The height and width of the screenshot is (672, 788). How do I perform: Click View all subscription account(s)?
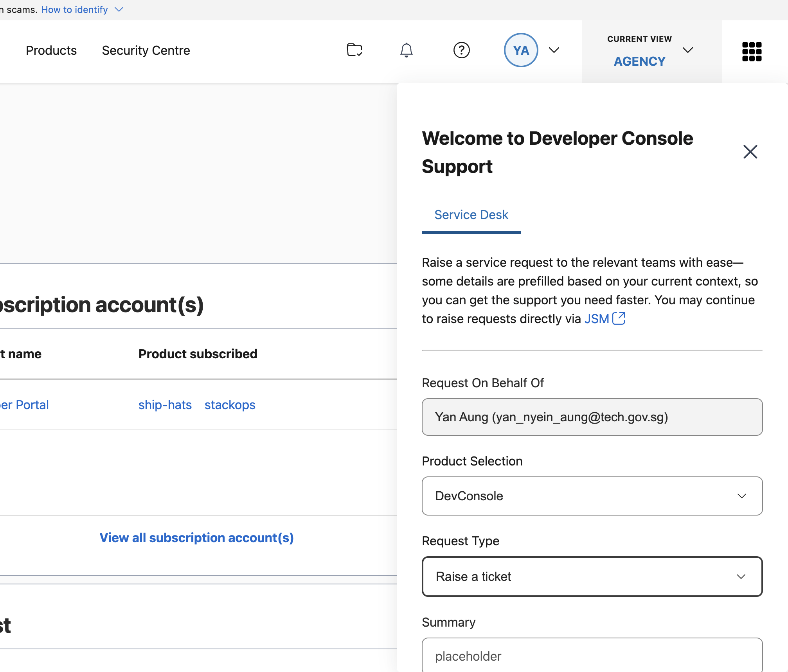pos(196,537)
